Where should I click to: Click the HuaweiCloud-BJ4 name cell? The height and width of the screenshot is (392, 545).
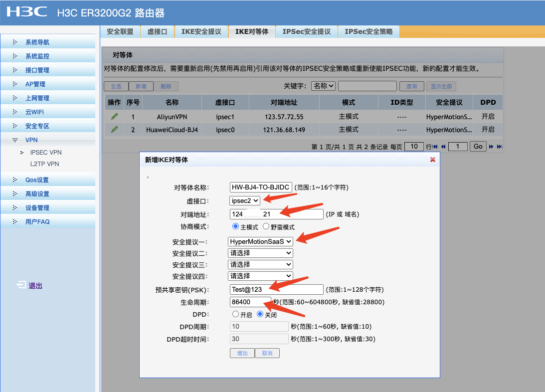[x=172, y=130]
